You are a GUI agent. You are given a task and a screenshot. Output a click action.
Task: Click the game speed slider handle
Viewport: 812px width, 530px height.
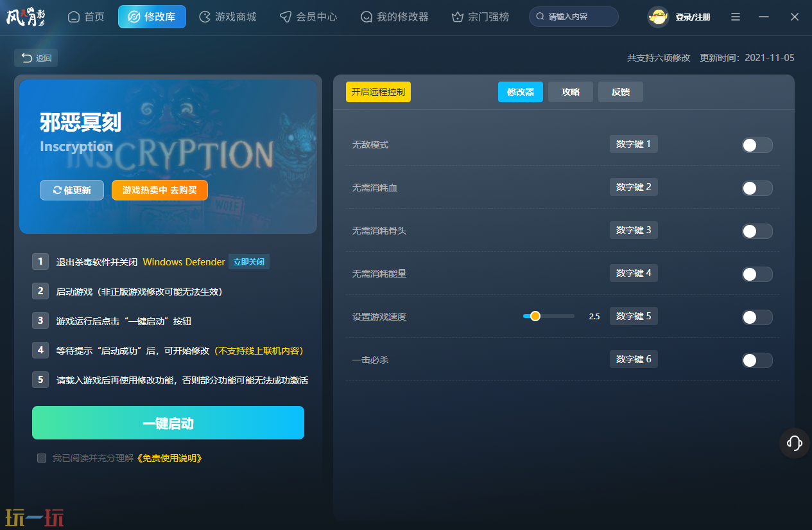click(x=535, y=316)
